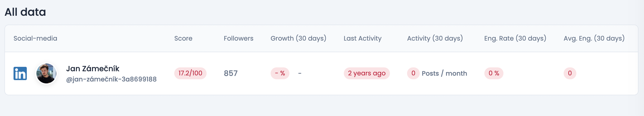644x116 pixels.
Task: Click the average engagement 0 badge
Action: 570,73
